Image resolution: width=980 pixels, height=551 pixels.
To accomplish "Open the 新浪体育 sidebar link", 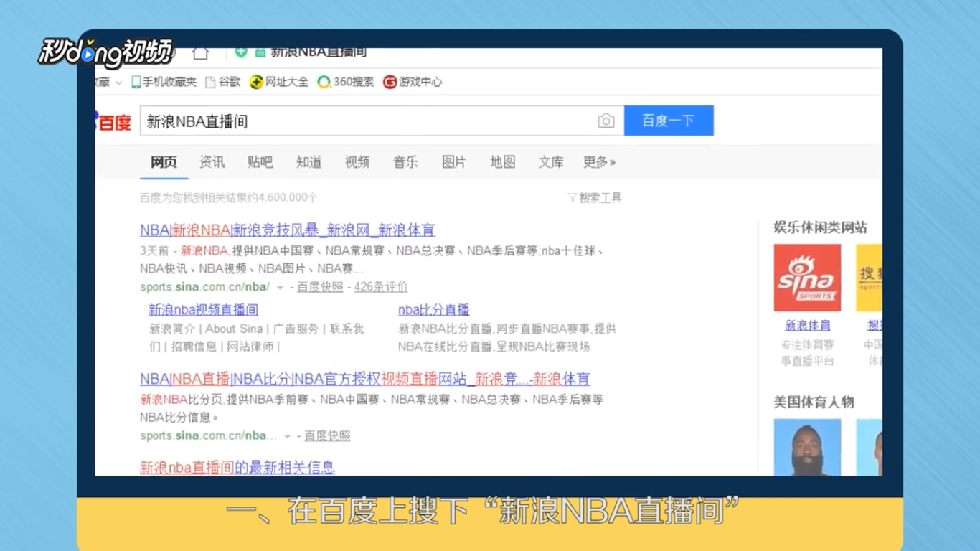I will [x=808, y=326].
